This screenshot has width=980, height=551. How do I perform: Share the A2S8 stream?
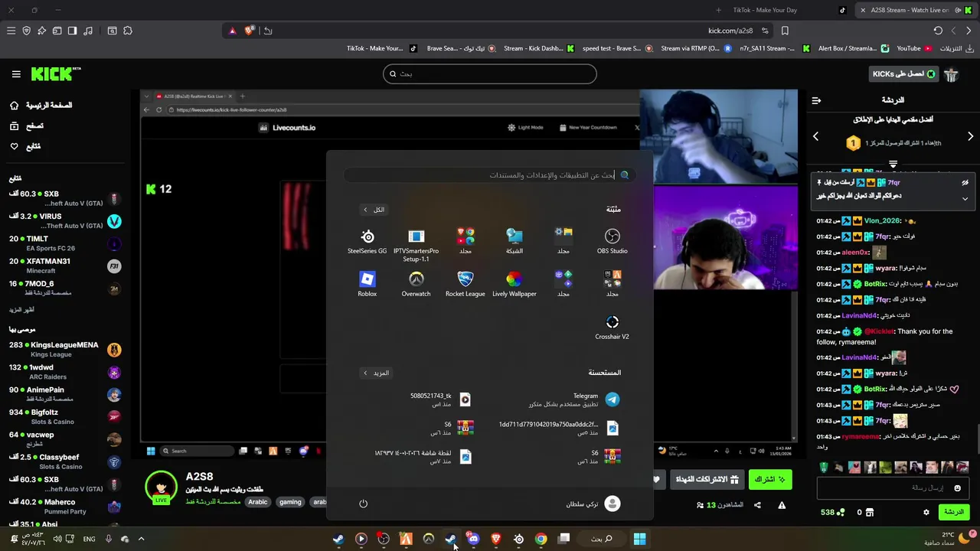click(x=757, y=505)
